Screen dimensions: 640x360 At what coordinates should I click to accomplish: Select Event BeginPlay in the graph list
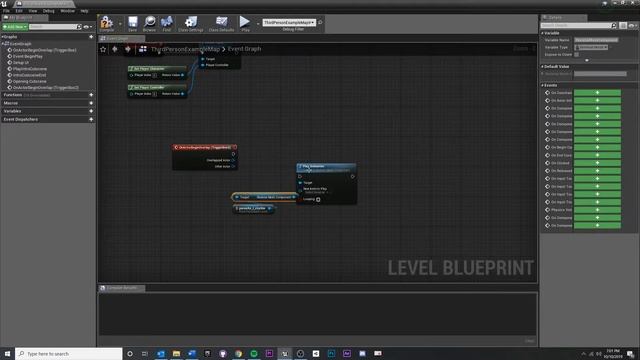coord(28,56)
